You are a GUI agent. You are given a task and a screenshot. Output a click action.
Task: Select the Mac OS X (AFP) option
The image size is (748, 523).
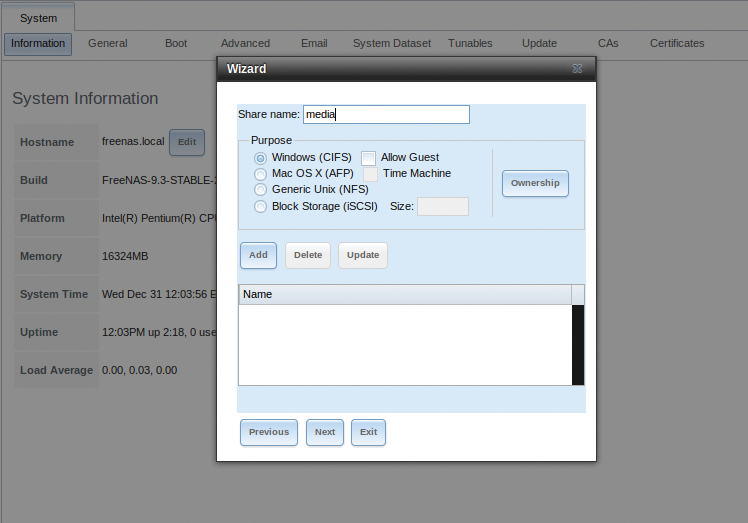pos(260,174)
